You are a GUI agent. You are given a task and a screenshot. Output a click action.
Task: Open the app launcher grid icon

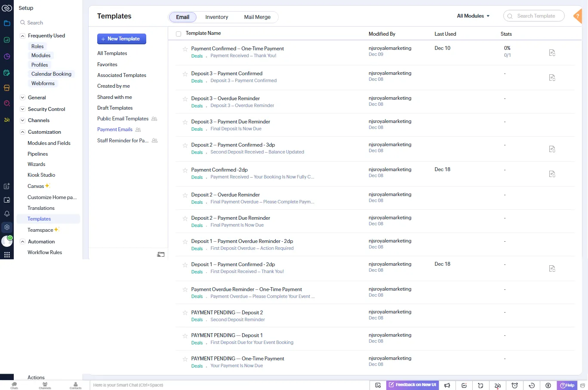[x=7, y=255]
